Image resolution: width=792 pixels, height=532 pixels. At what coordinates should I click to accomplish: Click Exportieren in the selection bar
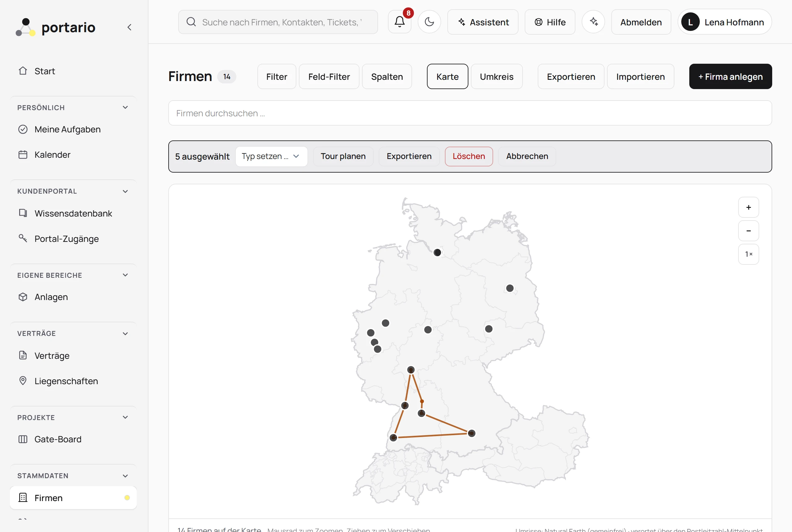click(409, 157)
